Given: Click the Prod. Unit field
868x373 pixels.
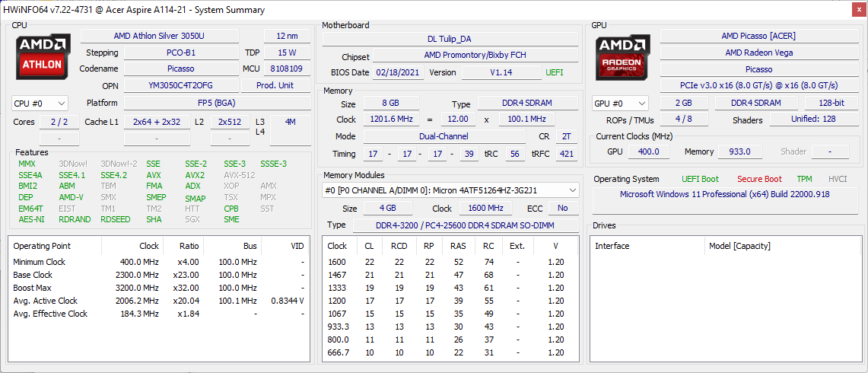Looking at the screenshot, I should tap(275, 85).
